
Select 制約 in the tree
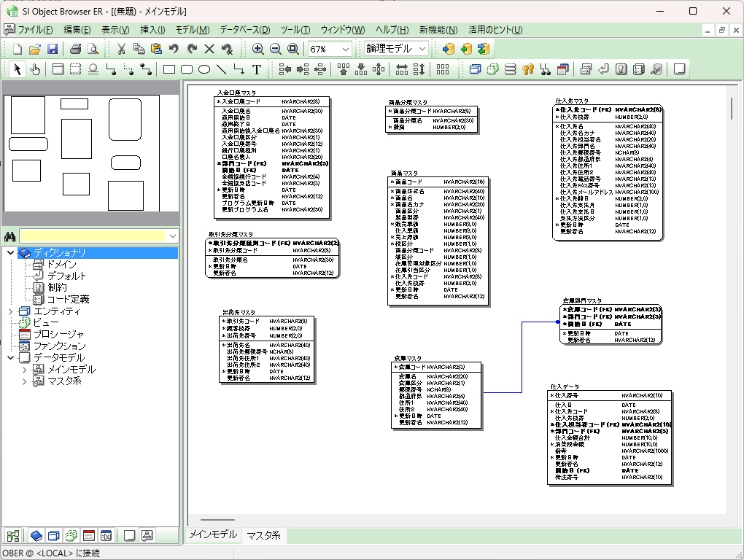57,288
